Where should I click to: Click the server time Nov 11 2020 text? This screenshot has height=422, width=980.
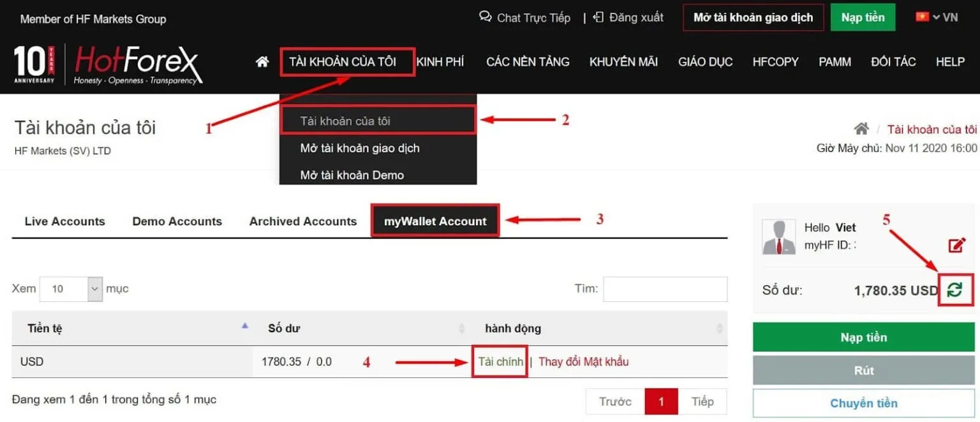click(x=931, y=148)
